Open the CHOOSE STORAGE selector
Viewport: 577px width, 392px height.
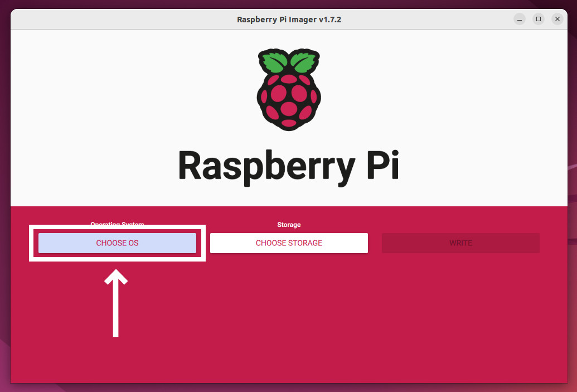[x=289, y=243]
